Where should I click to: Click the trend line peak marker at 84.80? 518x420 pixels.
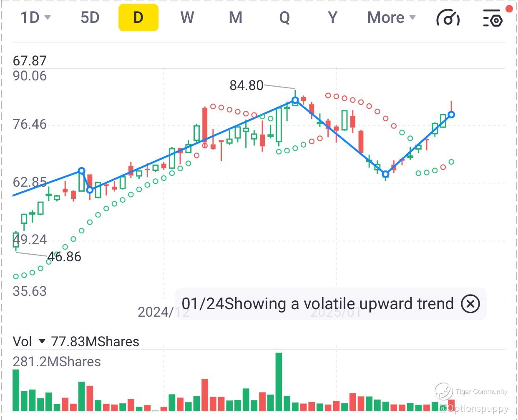tap(295, 100)
